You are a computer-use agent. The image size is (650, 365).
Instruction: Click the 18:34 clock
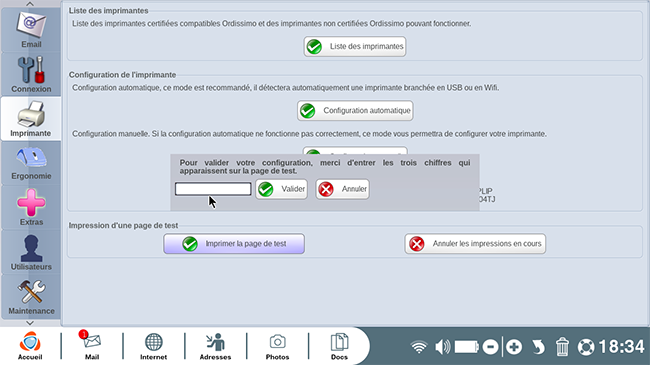tap(621, 347)
